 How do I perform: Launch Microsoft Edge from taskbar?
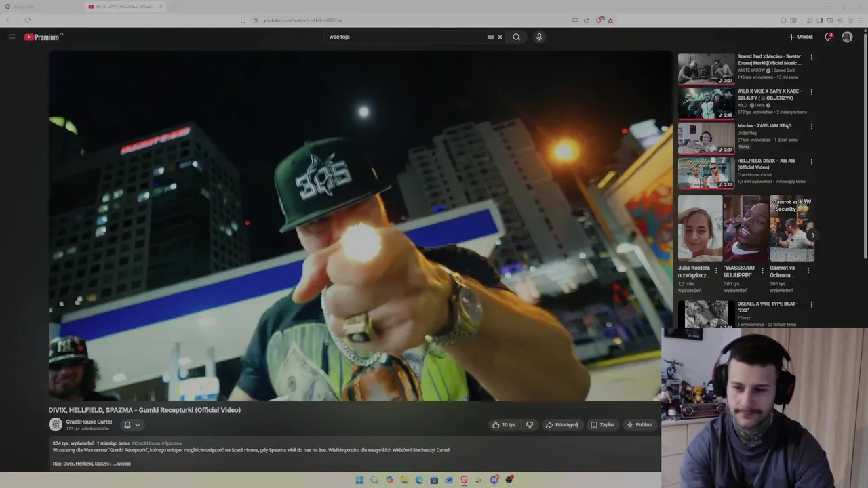419,480
